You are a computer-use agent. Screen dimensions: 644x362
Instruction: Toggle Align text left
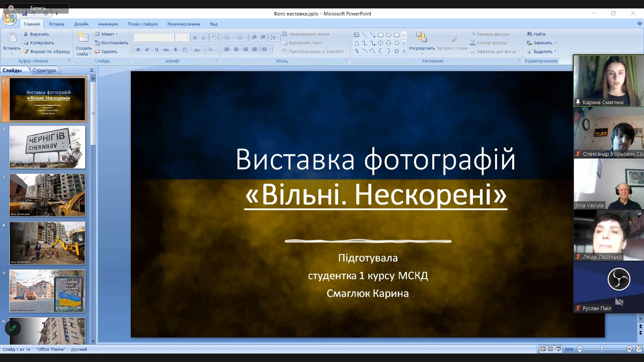[x=227, y=49]
